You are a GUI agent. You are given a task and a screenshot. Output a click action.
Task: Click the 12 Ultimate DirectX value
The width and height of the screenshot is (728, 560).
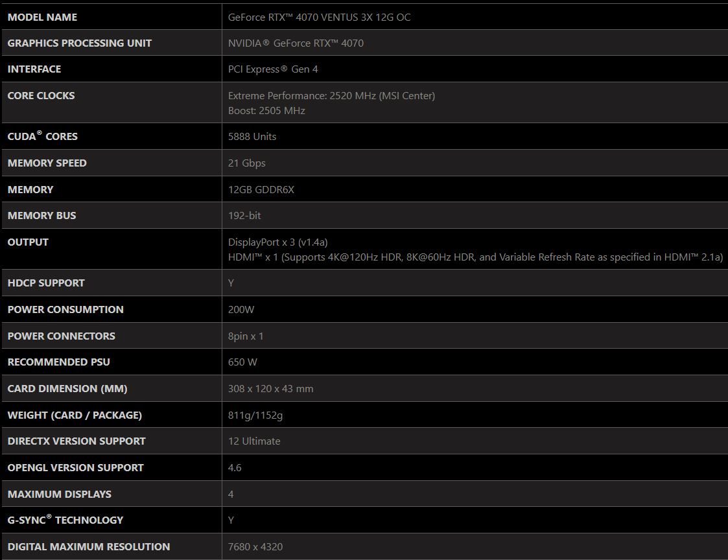click(x=254, y=441)
